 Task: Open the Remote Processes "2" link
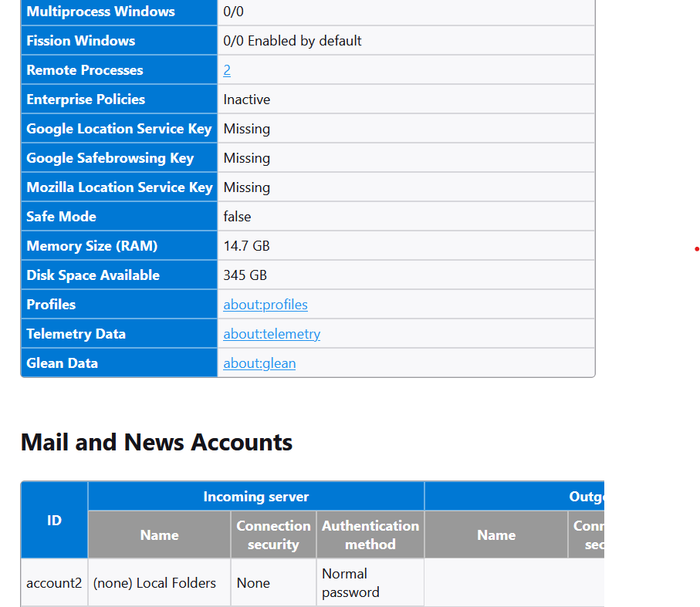[227, 70]
